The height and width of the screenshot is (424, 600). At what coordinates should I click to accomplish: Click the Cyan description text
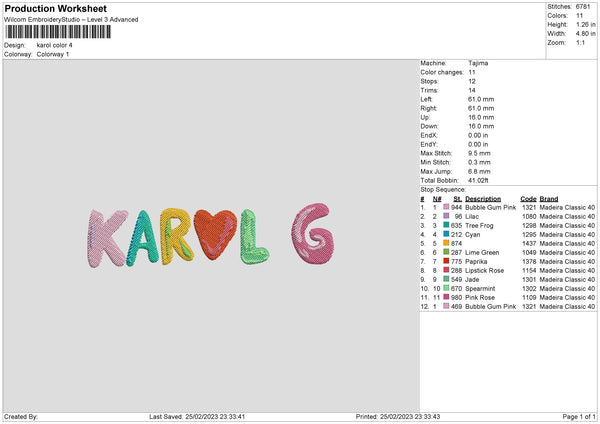[x=473, y=235]
